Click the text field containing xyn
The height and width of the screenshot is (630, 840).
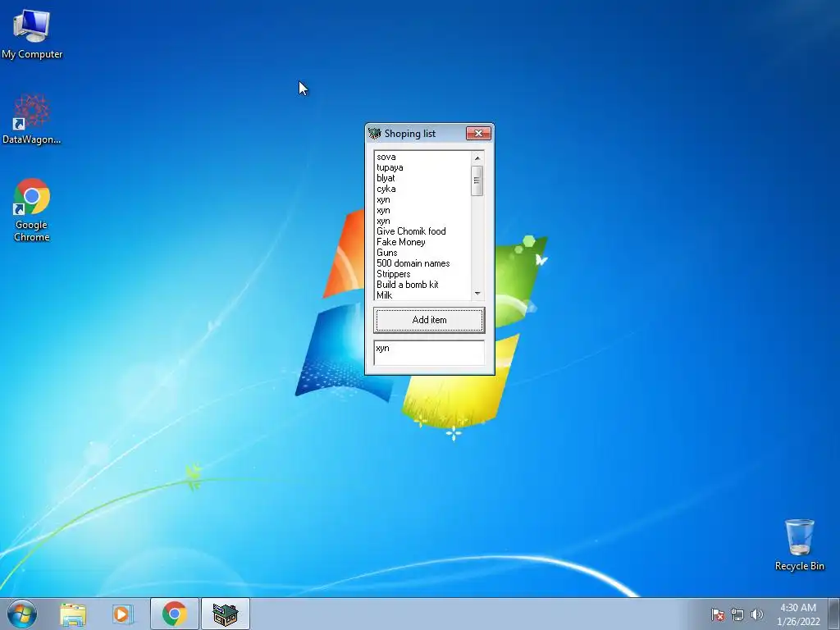(x=429, y=353)
